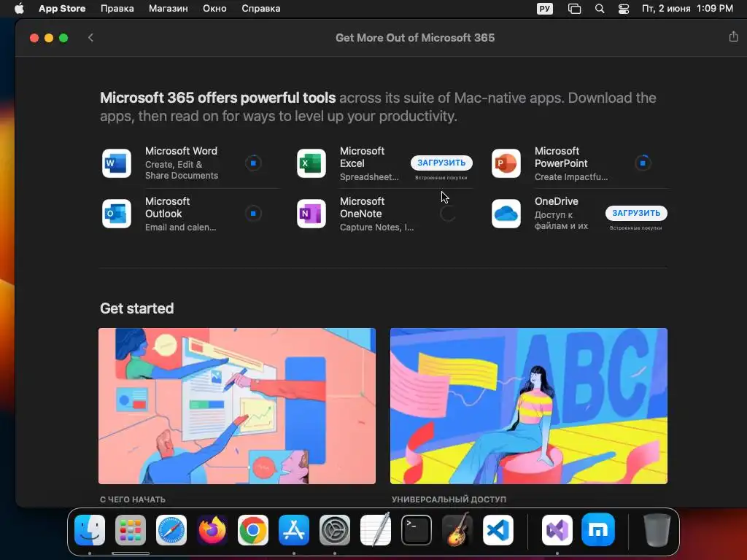Open the Apple menu
Image resolution: width=747 pixels, height=560 pixels.
[19, 9]
